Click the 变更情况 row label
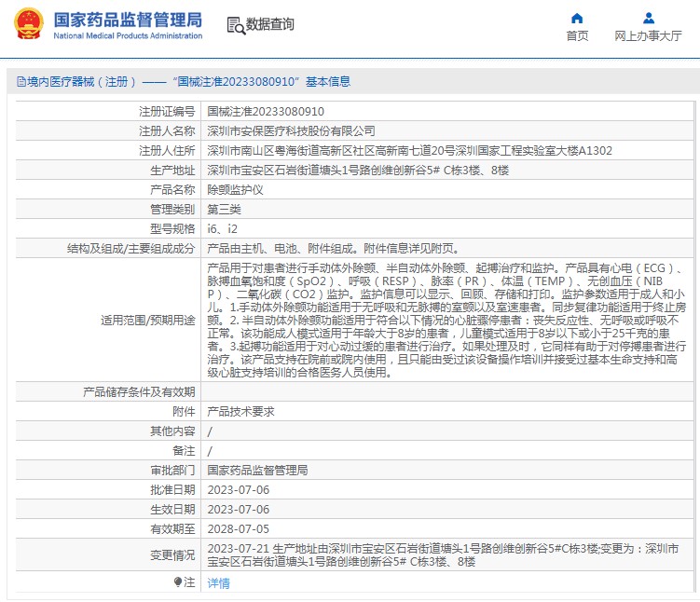Screen dimensions: 700x602 click(172, 555)
